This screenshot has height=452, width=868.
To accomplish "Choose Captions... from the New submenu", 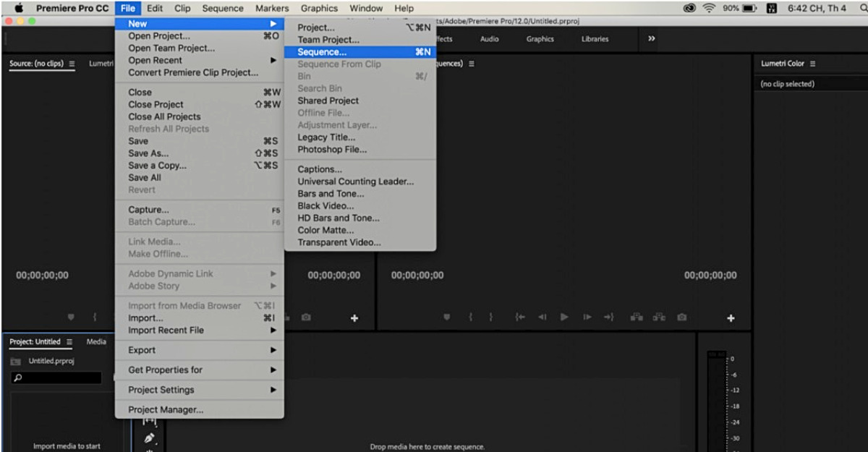I will click(360, 169).
